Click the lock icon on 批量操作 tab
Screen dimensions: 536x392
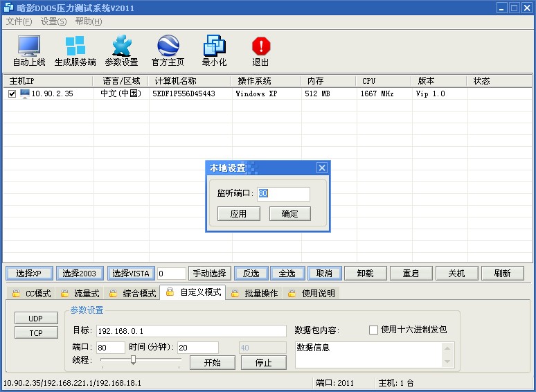point(235,293)
